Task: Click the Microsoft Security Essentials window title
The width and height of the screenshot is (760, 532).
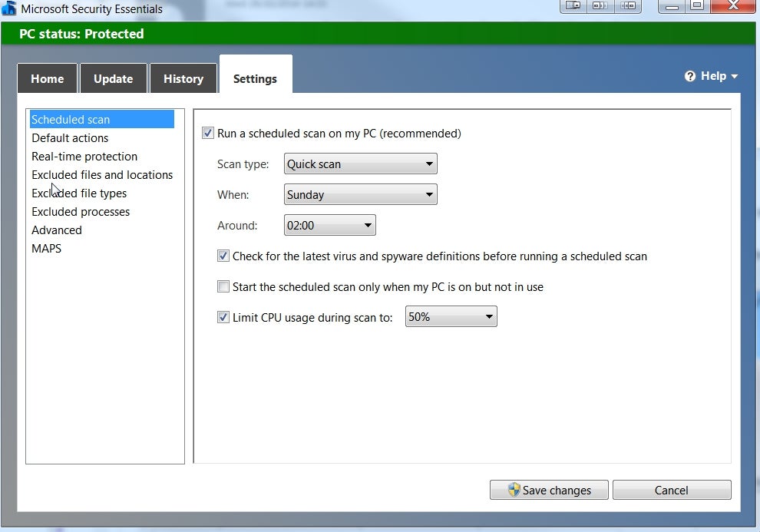Action: click(91, 8)
